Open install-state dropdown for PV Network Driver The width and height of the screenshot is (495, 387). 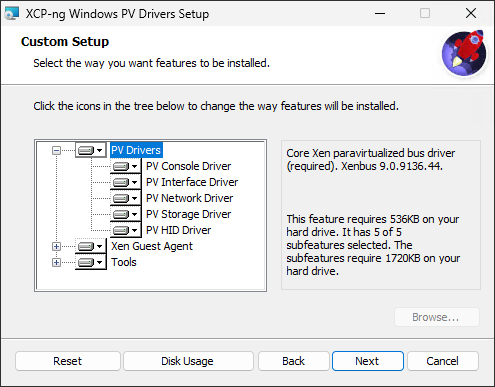[126, 198]
